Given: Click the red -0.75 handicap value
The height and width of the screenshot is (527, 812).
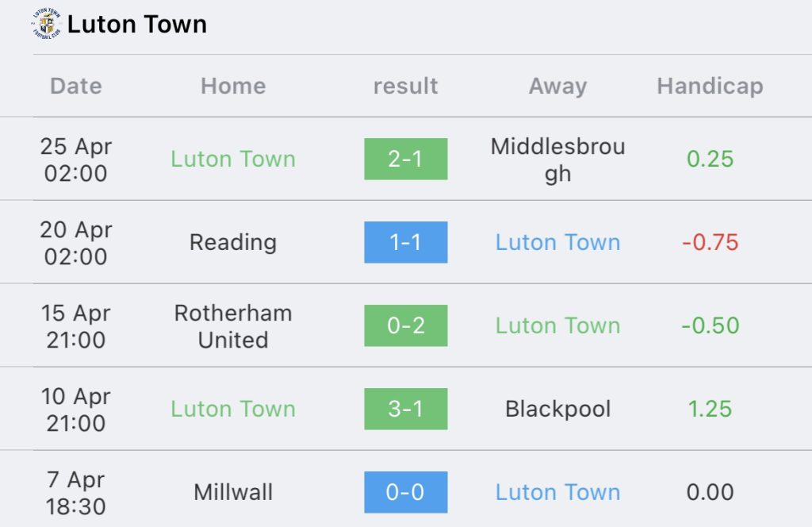Looking at the screenshot, I should (710, 243).
